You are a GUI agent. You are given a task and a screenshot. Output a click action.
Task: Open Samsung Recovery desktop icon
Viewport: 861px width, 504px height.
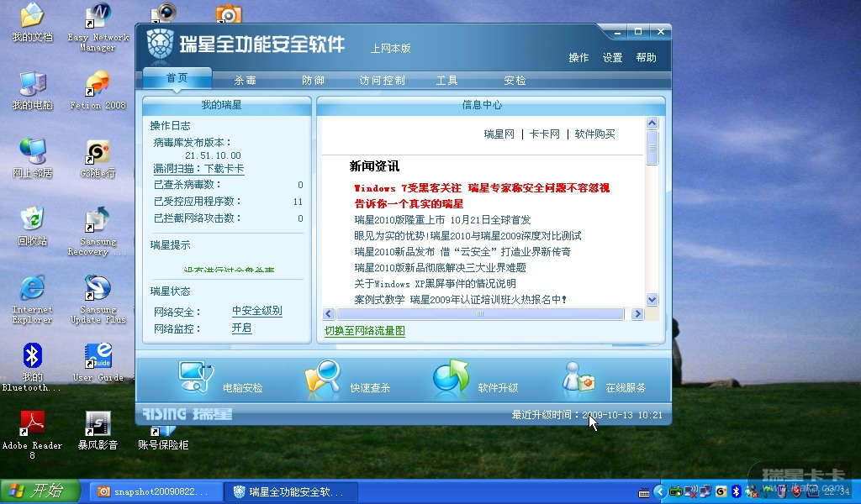tap(98, 232)
